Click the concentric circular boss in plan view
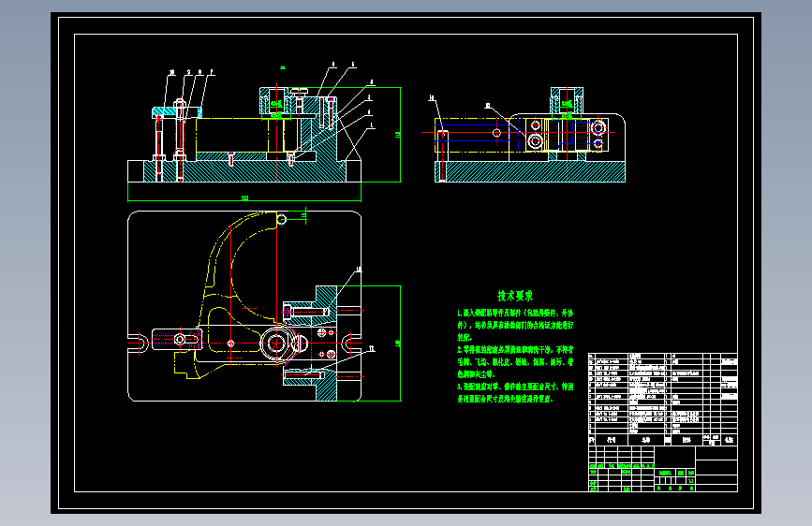Image resolution: width=812 pixels, height=526 pixels. [x=275, y=343]
